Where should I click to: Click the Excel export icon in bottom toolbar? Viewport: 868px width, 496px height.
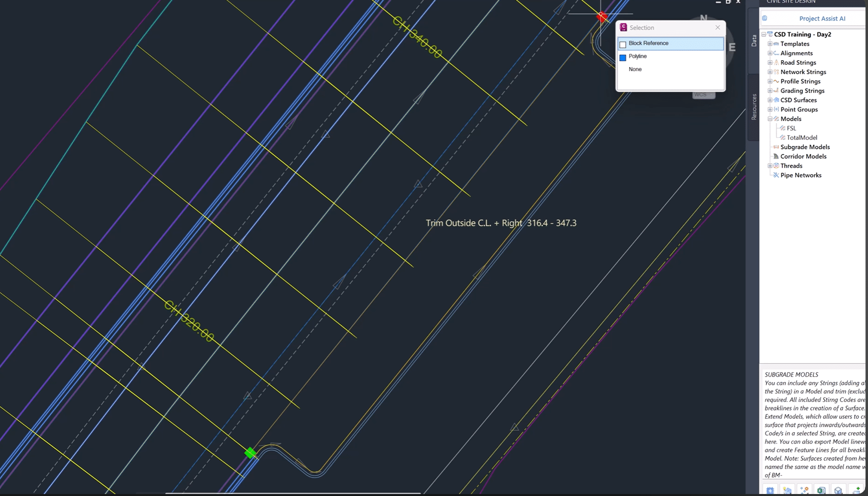pyautogui.click(x=821, y=491)
